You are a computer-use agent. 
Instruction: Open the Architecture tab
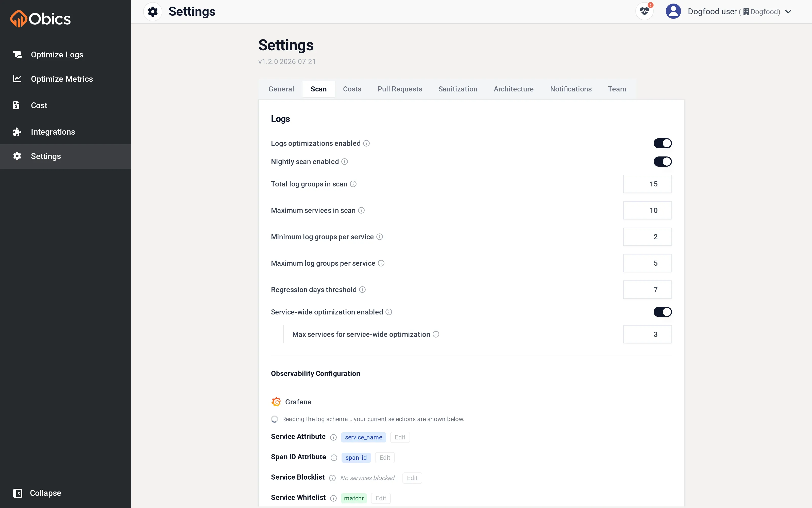[x=513, y=89]
